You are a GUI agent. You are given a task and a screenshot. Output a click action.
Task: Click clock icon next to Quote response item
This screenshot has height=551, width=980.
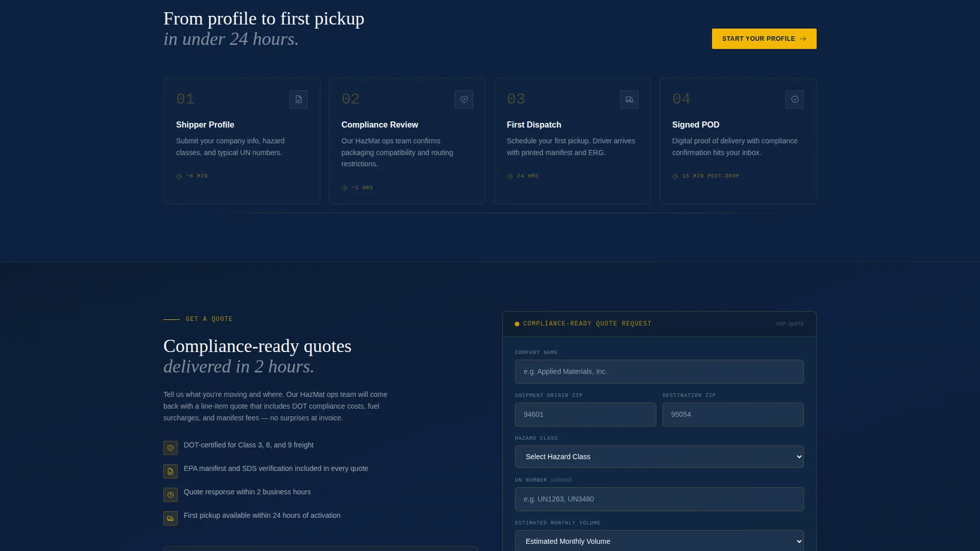tap(170, 495)
